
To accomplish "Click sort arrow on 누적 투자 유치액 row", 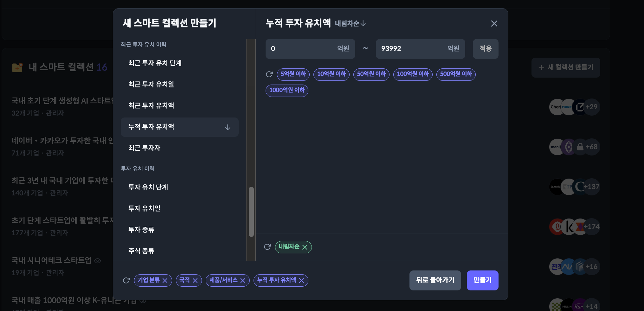I will pos(228,127).
